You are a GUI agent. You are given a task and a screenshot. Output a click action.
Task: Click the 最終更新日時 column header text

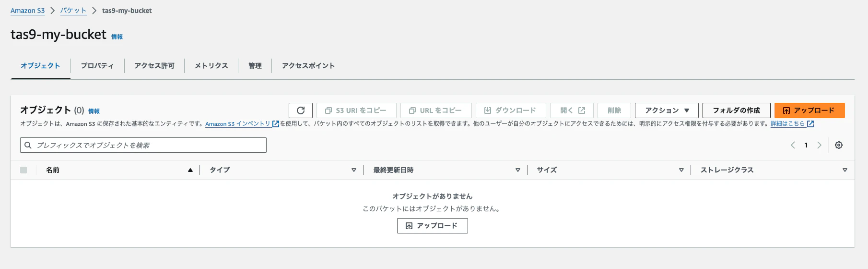(393, 170)
